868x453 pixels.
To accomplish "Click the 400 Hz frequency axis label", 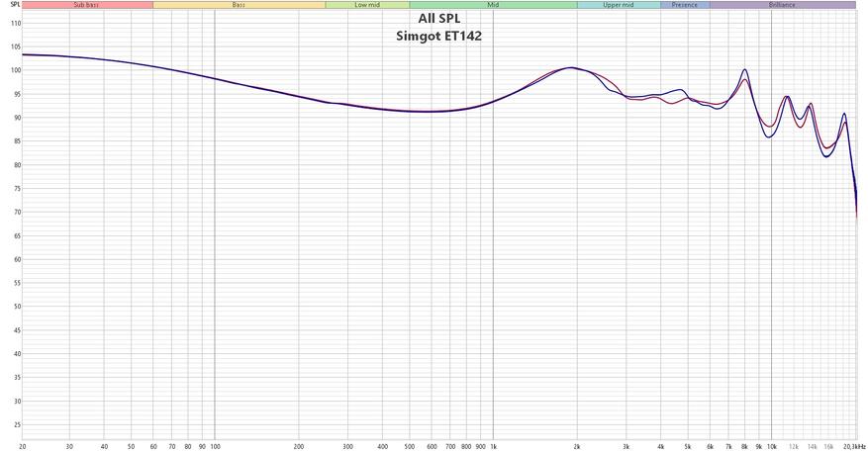I will (382, 446).
